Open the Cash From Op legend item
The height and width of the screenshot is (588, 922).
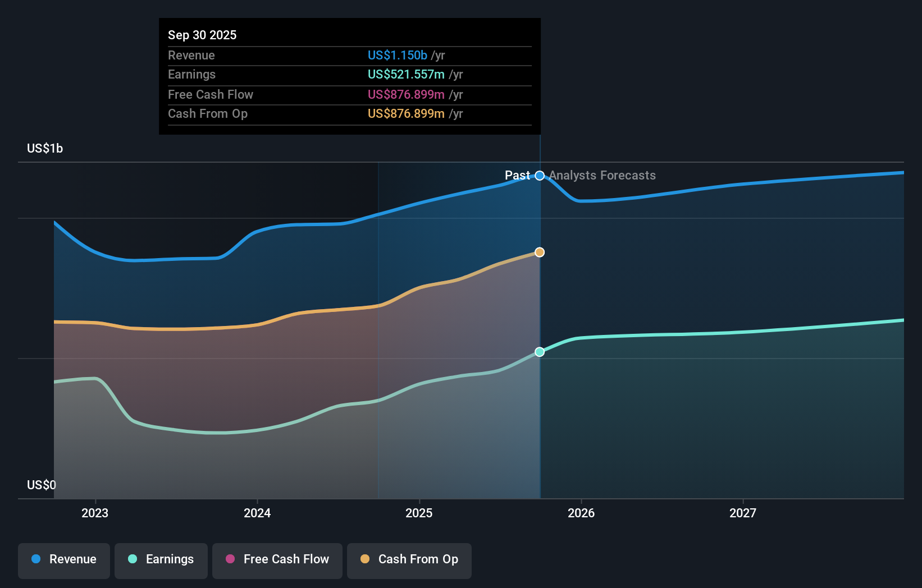click(x=409, y=559)
